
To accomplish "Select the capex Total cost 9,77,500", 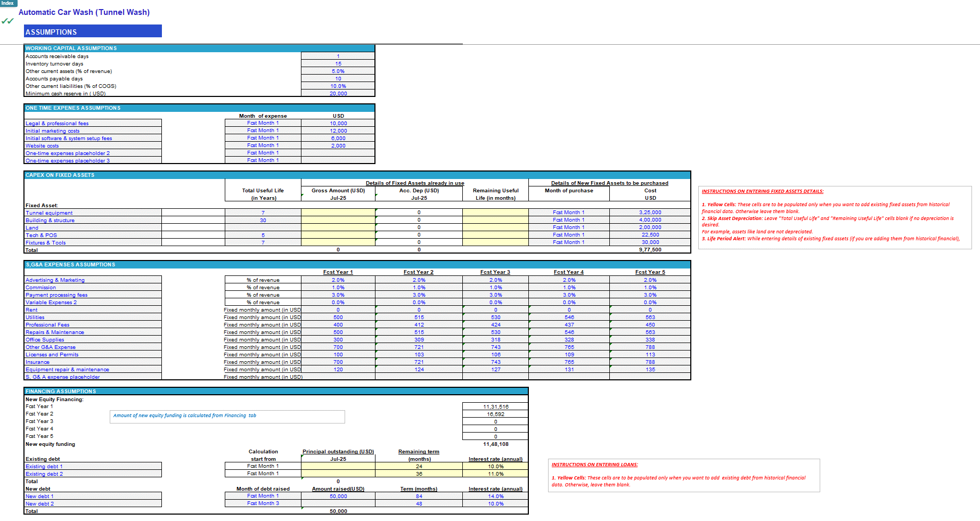I will [650, 250].
